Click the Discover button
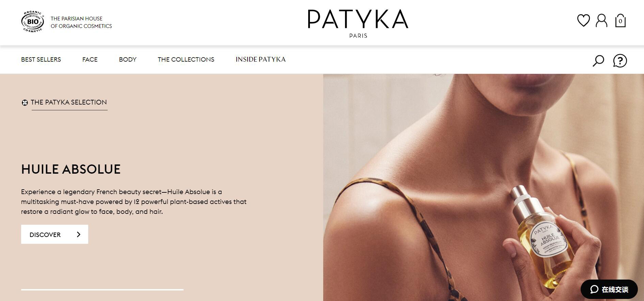Screen dimensions: 644x301 pos(54,234)
